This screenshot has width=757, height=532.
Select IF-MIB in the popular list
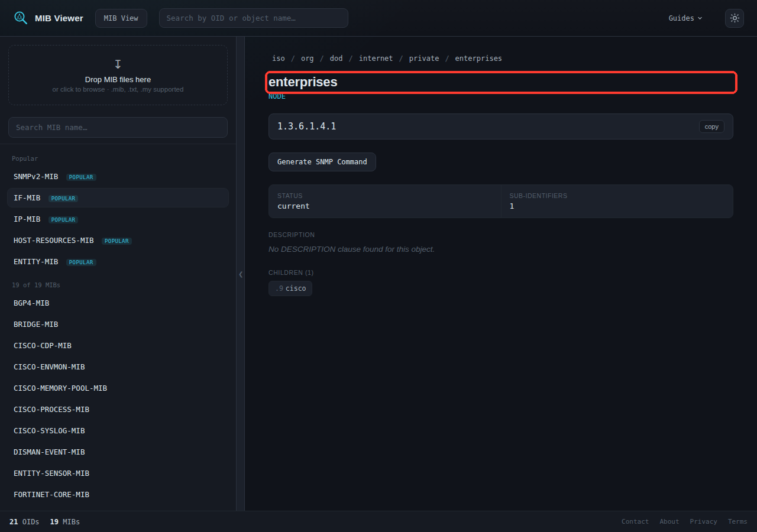(118, 198)
